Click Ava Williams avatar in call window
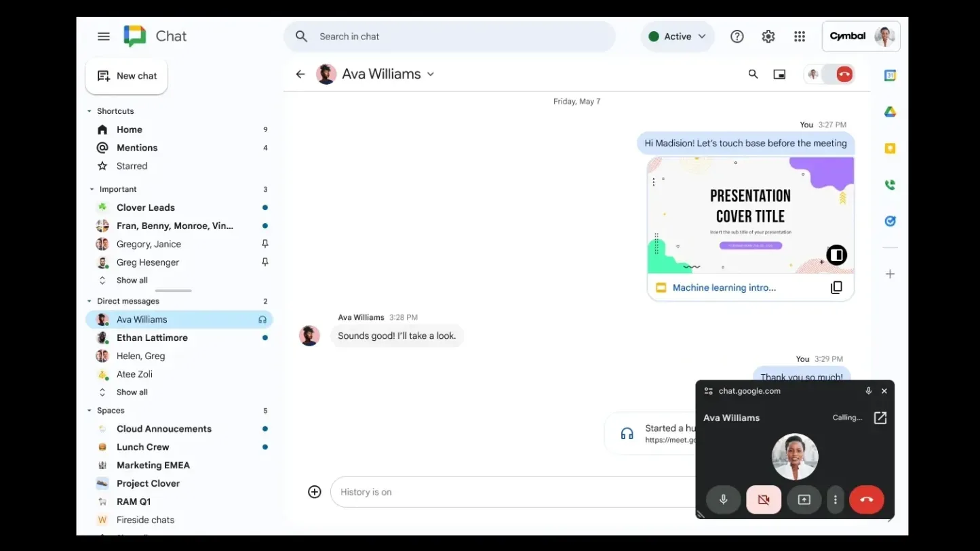Image resolution: width=980 pixels, height=551 pixels. coord(795,457)
